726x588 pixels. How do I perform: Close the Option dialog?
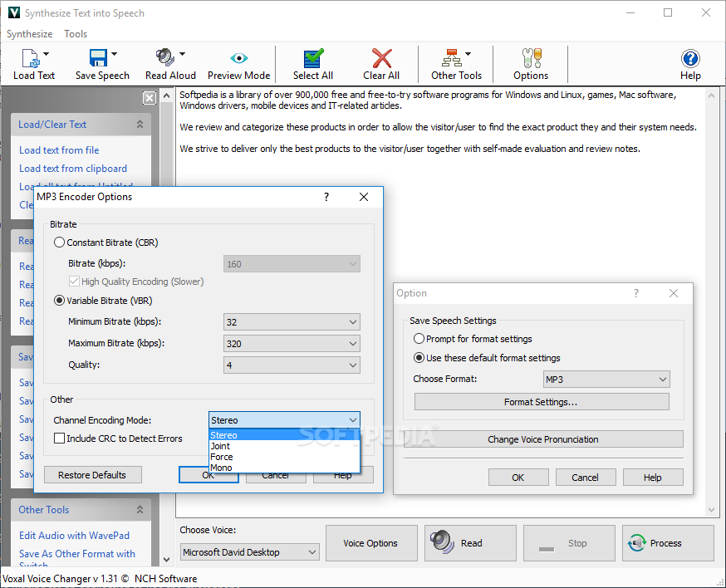point(674,293)
